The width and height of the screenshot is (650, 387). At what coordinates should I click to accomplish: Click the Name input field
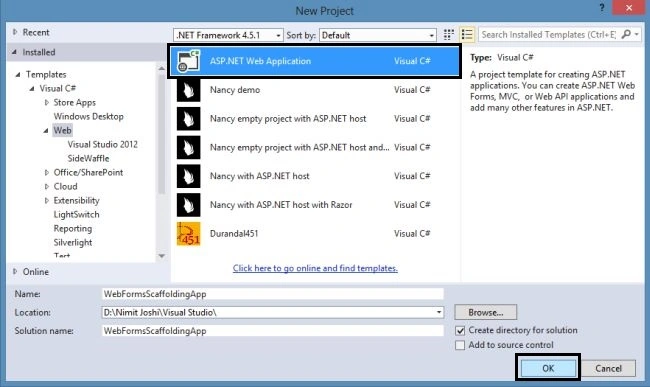point(273,294)
